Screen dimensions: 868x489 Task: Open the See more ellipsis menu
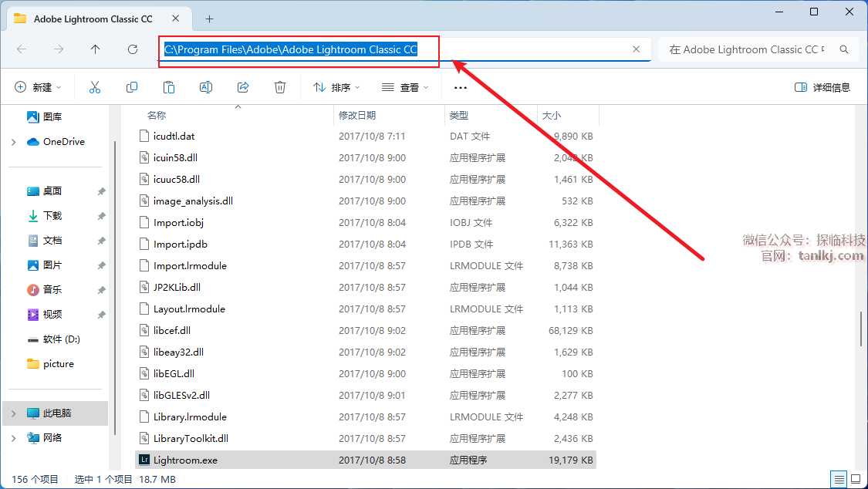[461, 87]
